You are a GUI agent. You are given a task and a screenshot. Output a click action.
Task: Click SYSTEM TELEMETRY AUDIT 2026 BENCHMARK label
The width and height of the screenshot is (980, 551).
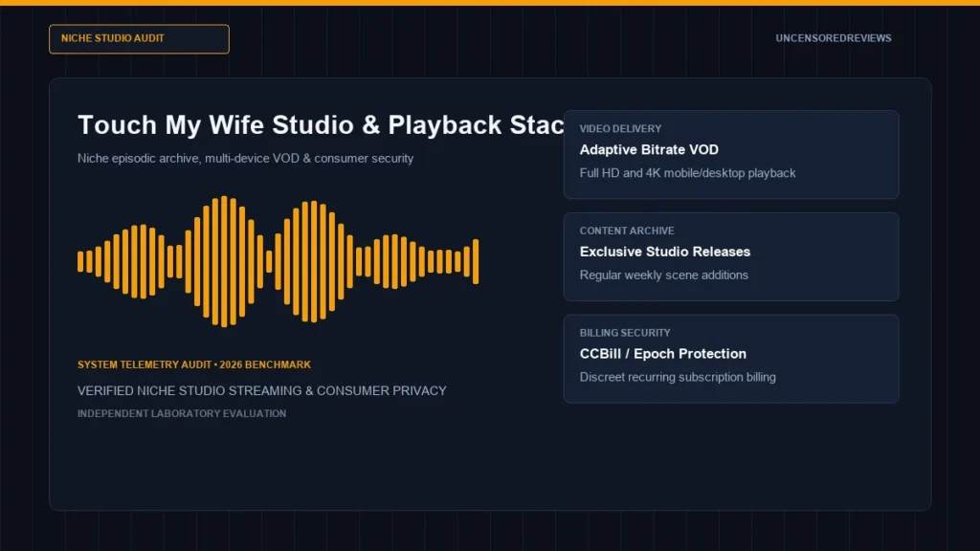click(193, 364)
